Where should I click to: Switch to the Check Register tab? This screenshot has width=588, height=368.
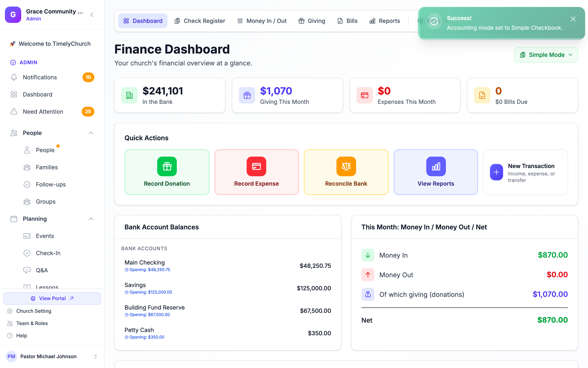(x=200, y=21)
